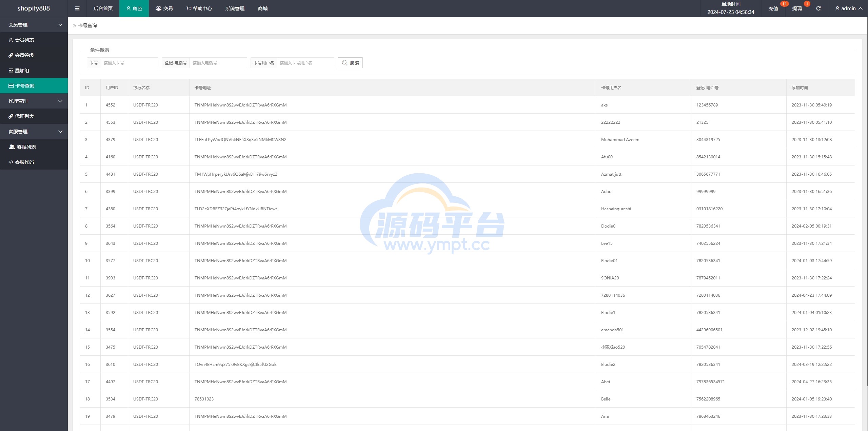This screenshot has height=431, width=868.
Task: Open 卡号查询 in the sidebar
Action: pyautogui.click(x=25, y=86)
